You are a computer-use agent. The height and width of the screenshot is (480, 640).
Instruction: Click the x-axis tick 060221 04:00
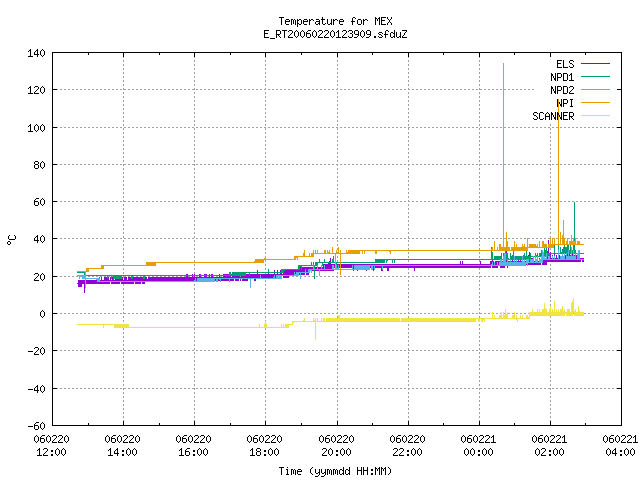point(620,446)
